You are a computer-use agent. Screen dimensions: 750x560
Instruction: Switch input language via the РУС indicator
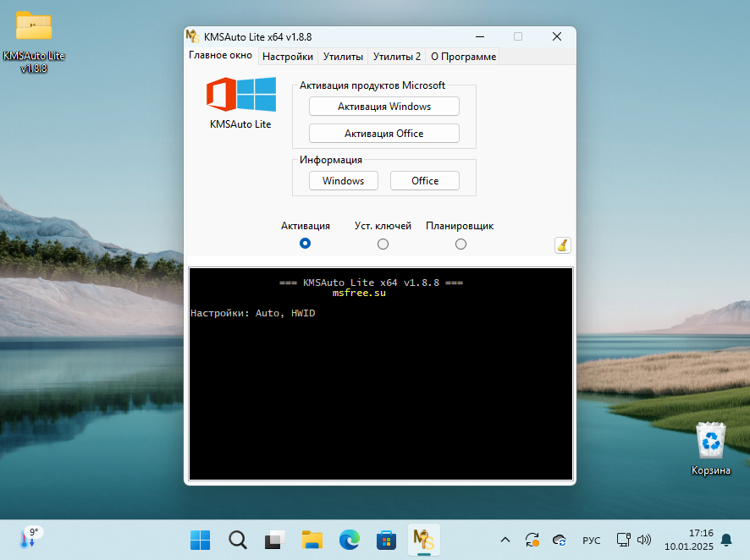coord(591,540)
